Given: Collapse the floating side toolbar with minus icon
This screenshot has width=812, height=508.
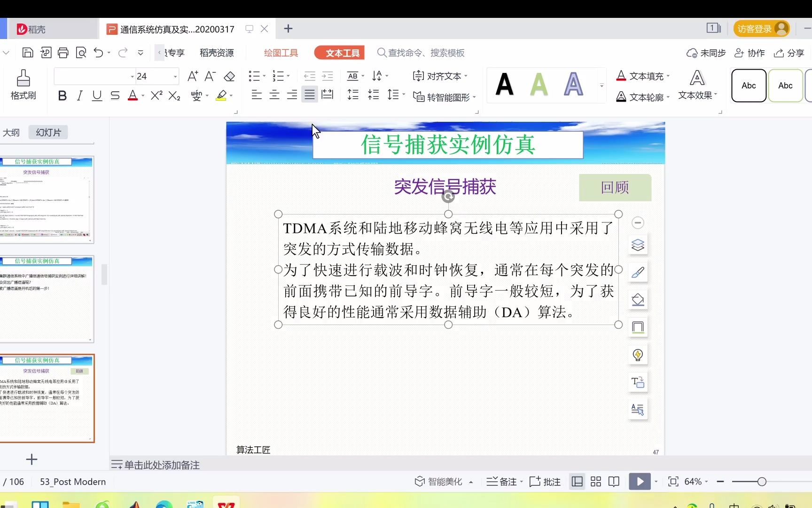Looking at the screenshot, I should (638, 222).
